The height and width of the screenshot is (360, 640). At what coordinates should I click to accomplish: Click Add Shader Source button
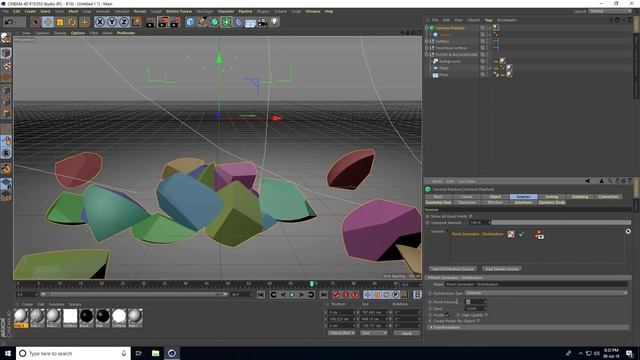pos(502,269)
